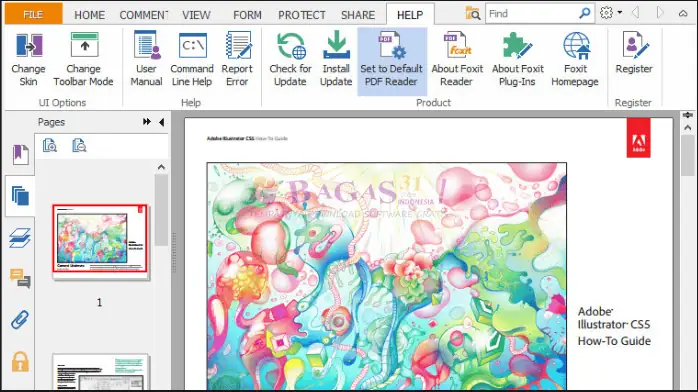Collapse the Pages navigation panel
Viewport: 698px width, 392px height.
162,122
